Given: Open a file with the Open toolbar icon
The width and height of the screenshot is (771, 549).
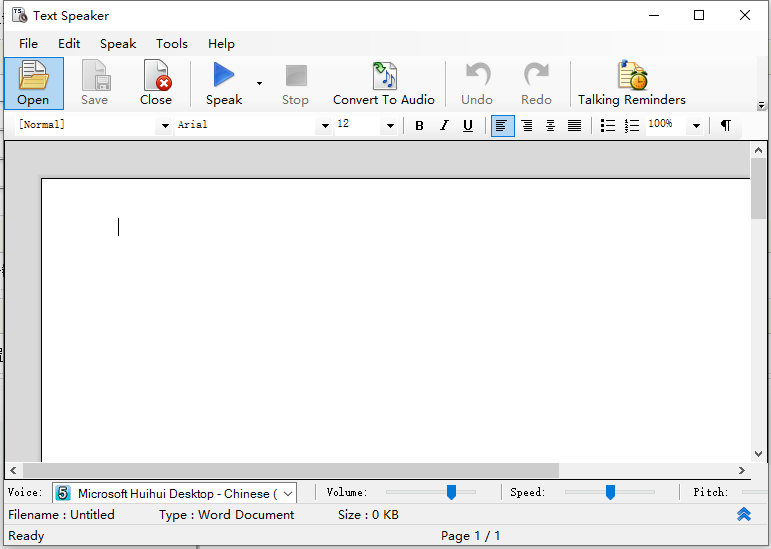Looking at the screenshot, I should [33, 83].
